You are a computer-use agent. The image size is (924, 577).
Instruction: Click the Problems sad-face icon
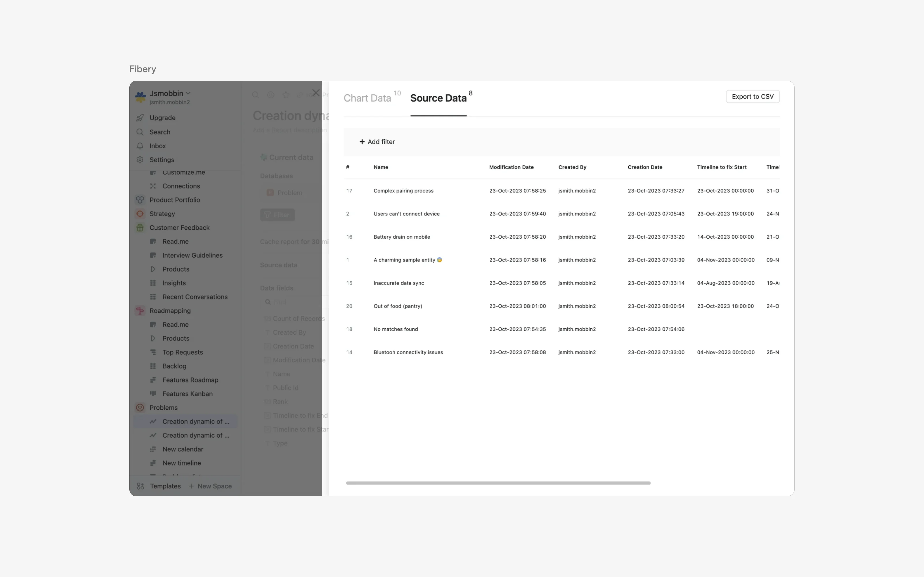coord(140,408)
